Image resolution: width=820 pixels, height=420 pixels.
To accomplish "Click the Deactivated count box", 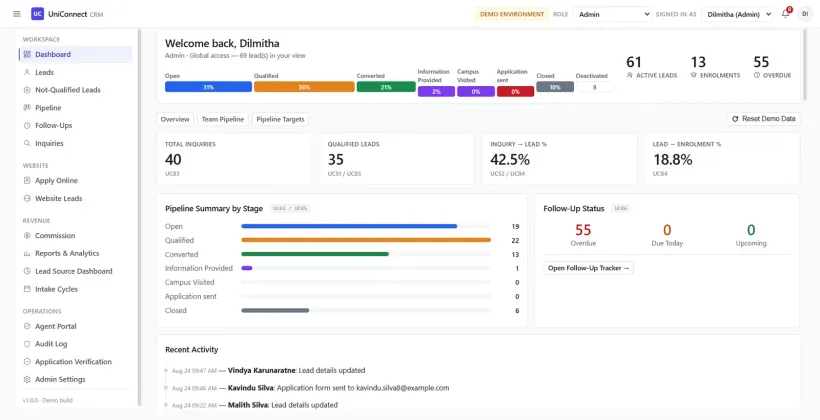I will (595, 87).
